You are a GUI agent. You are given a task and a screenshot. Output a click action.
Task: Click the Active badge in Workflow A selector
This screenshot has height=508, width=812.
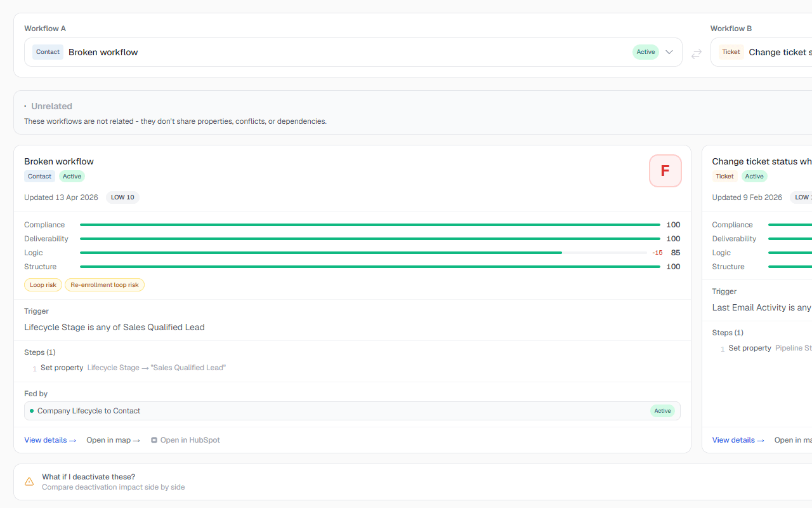(646, 52)
